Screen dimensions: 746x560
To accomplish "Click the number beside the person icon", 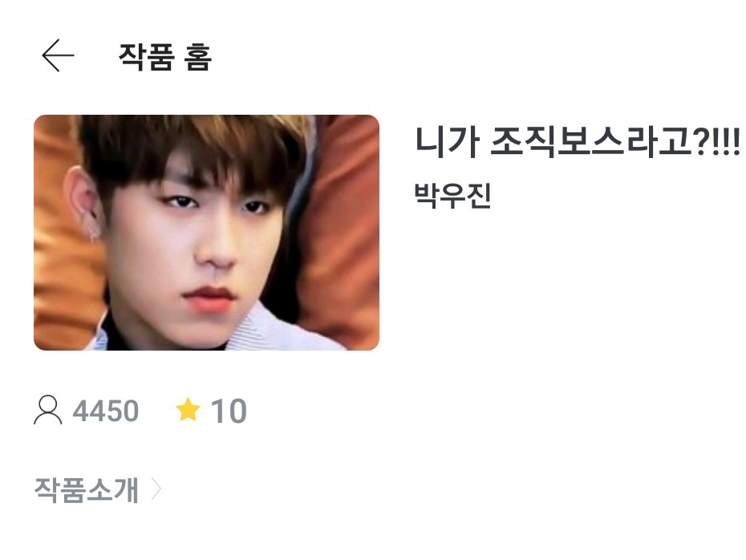I will click(106, 411).
